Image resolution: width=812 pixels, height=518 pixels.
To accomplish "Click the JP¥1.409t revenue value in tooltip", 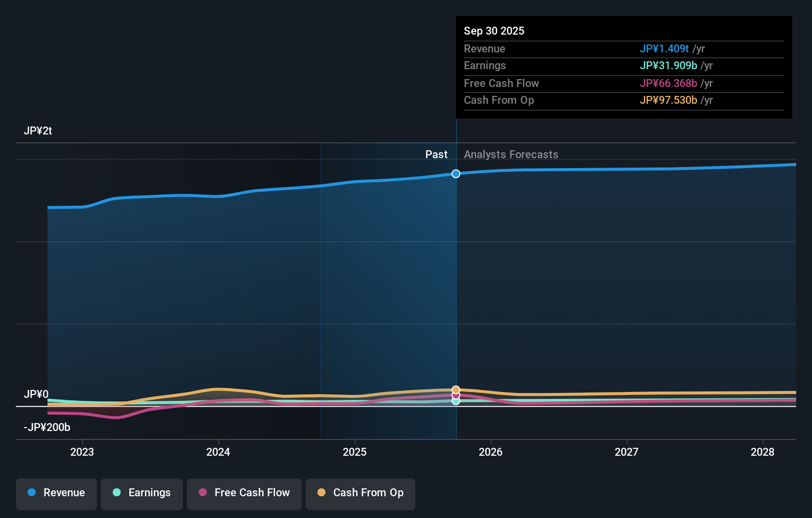I will (664, 48).
